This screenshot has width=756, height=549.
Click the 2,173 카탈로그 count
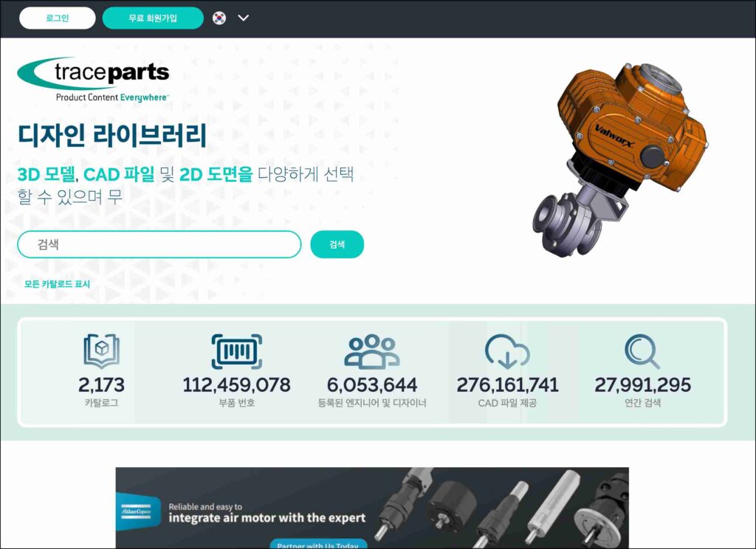pos(101,385)
